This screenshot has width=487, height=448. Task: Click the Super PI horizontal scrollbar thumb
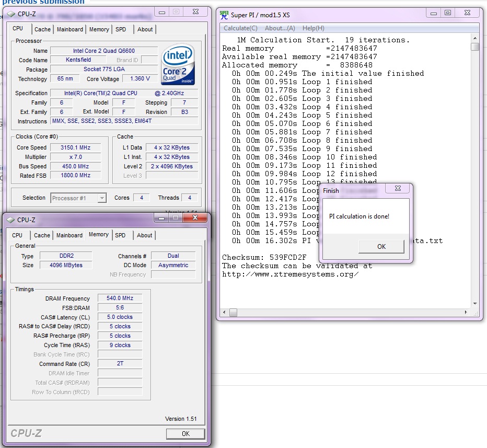pos(233,312)
